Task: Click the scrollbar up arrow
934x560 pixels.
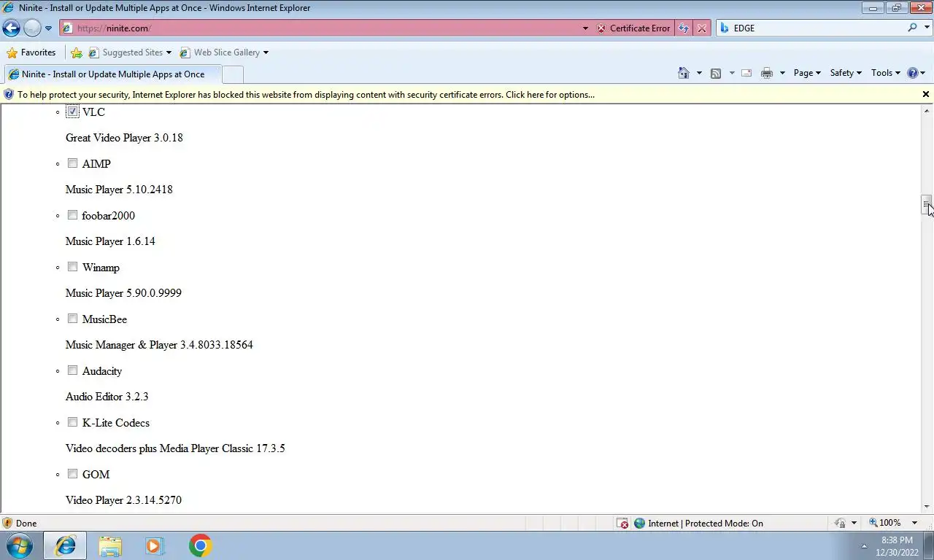Action: pos(926,111)
